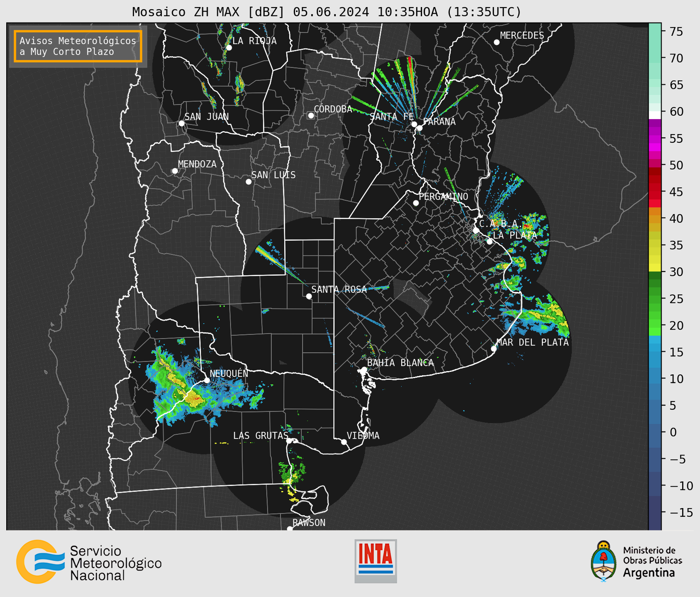Click the Paraná city dot
The width and height of the screenshot is (700, 597).
[x=420, y=128]
